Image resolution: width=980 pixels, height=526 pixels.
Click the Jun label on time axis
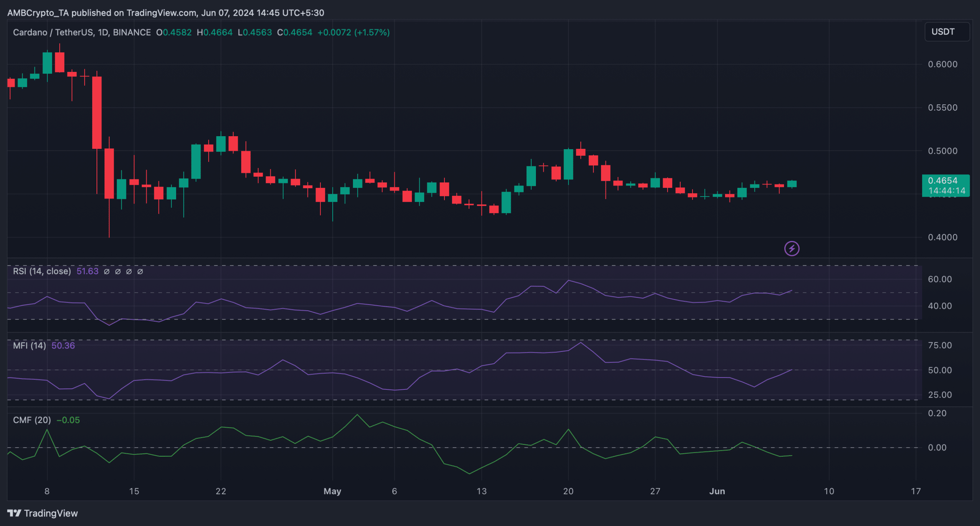717,491
